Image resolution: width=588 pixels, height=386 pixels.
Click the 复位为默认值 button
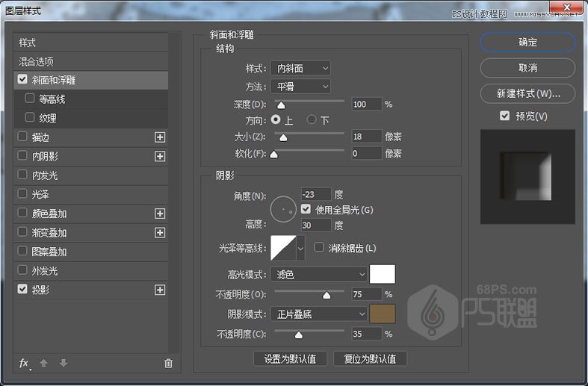coord(370,358)
